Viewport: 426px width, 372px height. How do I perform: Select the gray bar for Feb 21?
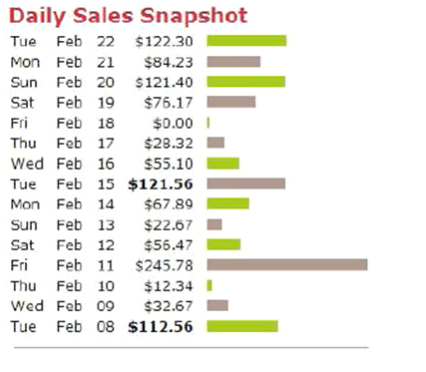click(x=233, y=62)
